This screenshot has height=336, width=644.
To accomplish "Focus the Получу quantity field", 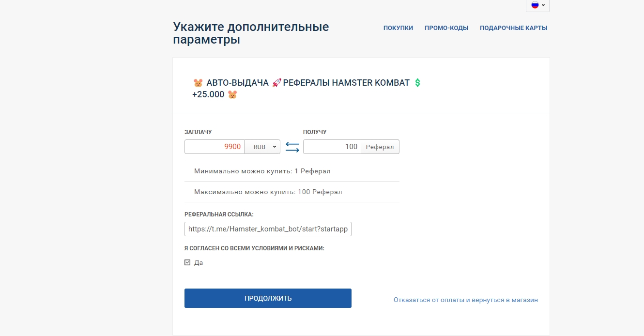I will coord(332,147).
